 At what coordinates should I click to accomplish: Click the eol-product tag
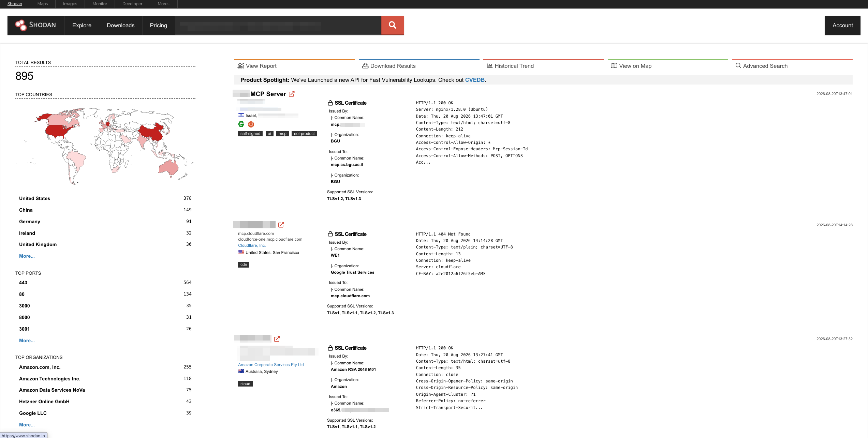pyautogui.click(x=304, y=134)
